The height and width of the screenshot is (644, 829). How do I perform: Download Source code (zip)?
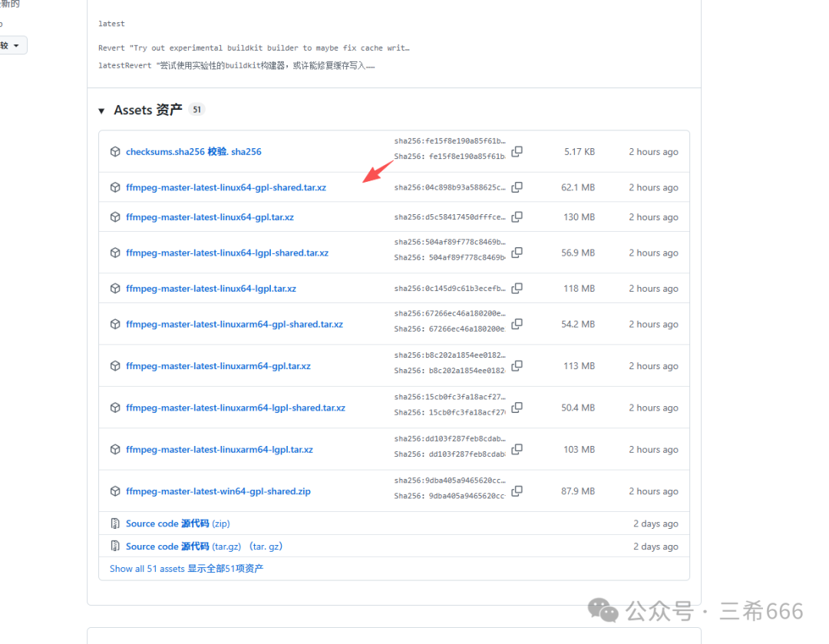177,523
